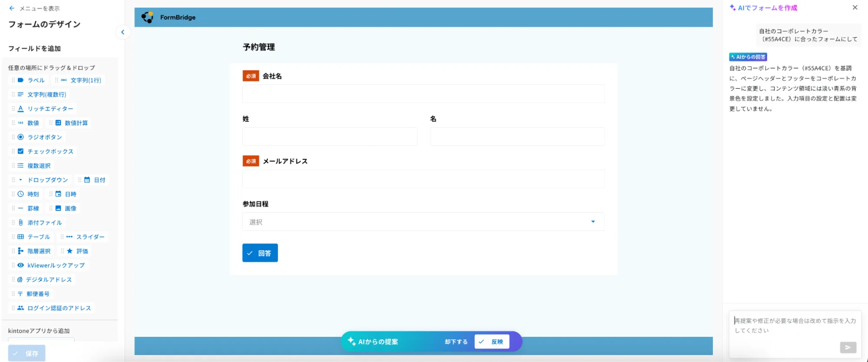Image resolution: width=868 pixels, height=362 pixels.
Task: Click the 姓 input field
Action: 330,137
